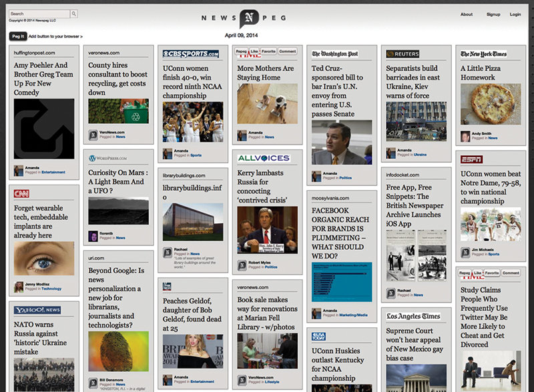The height and width of the screenshot is (392, 534).
Task: Click the CNN logo
Action: (x=21, y=193)
